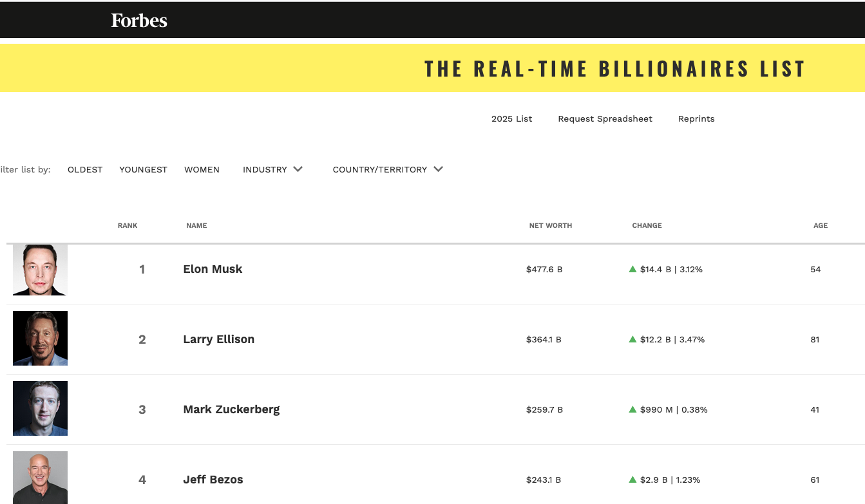Viewport: 865px width, 504px height.
Task: Click the green arrow beside Larry Ellison's change
Action: pos(632,339)
